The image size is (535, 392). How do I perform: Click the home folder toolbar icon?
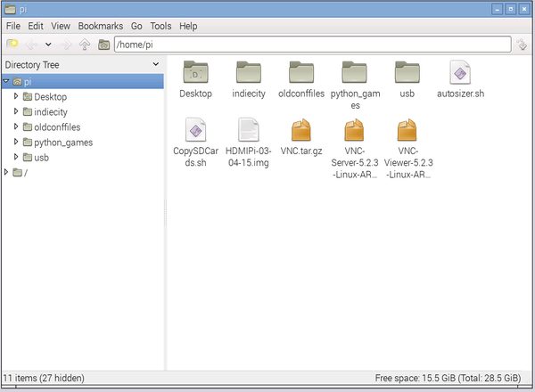tap(104, 45)
